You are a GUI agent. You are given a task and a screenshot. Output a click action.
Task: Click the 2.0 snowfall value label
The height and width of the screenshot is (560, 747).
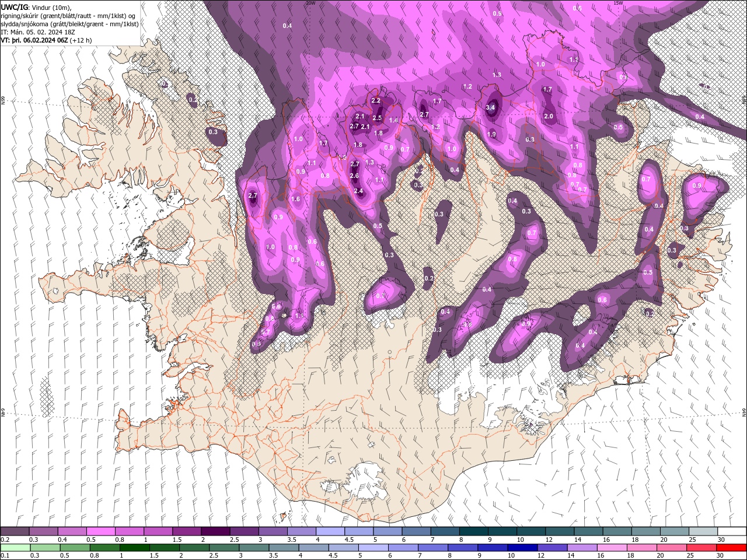coord(549,116)
